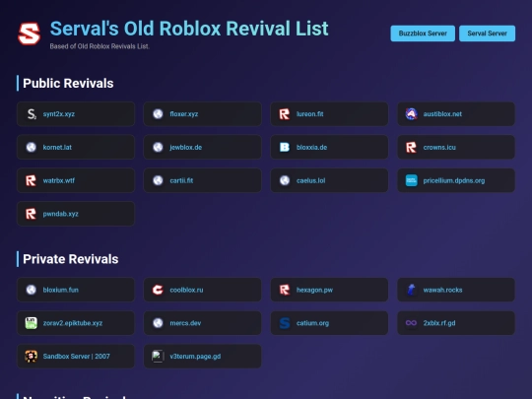Click the Sandbox Server 2007 avatar icon
This screenshot has height=399, width=532.
(x=32, y=357)
